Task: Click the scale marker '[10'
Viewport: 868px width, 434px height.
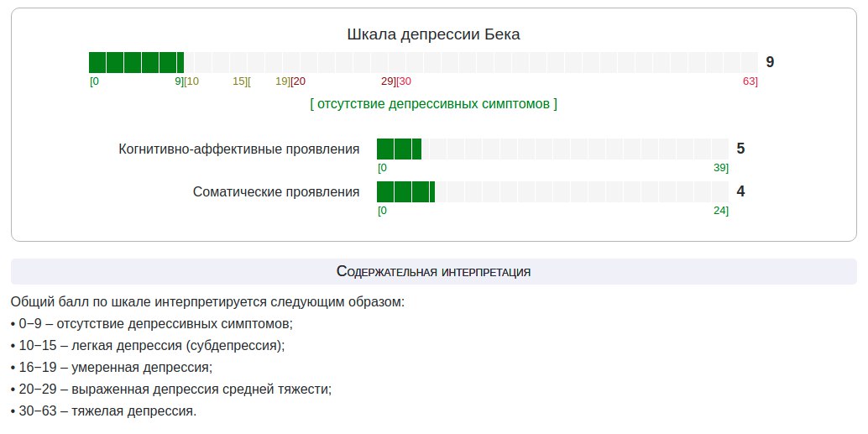Action: (191, 81)
